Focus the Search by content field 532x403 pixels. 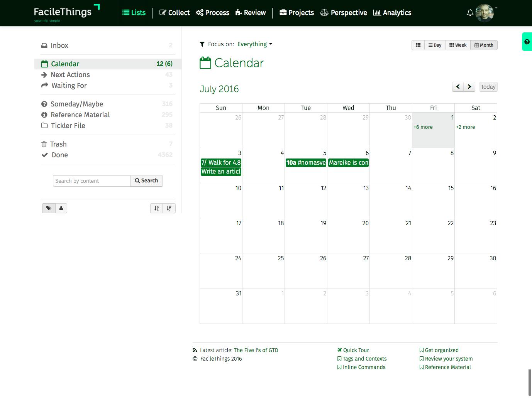point(91,181)
